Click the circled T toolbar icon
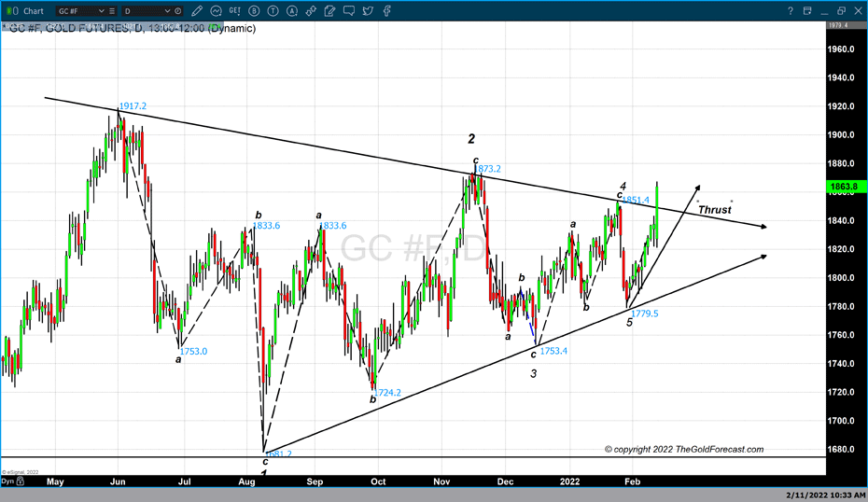The width and height of the screenshot is (868, 502). (x=273, y=10)
